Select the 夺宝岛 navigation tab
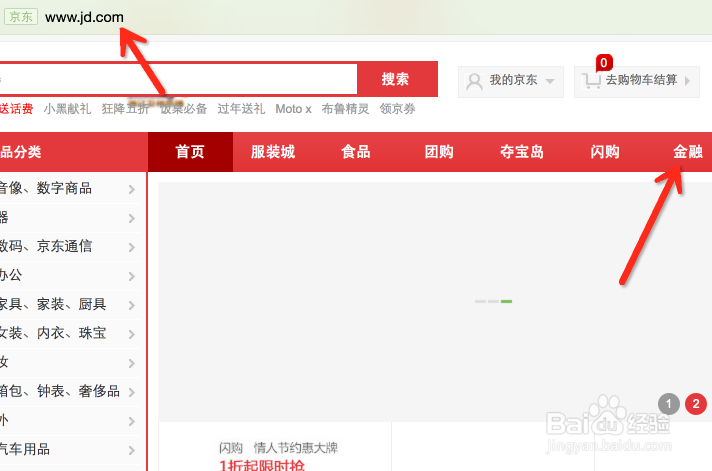The image size is (712, 471). (522, 152)
